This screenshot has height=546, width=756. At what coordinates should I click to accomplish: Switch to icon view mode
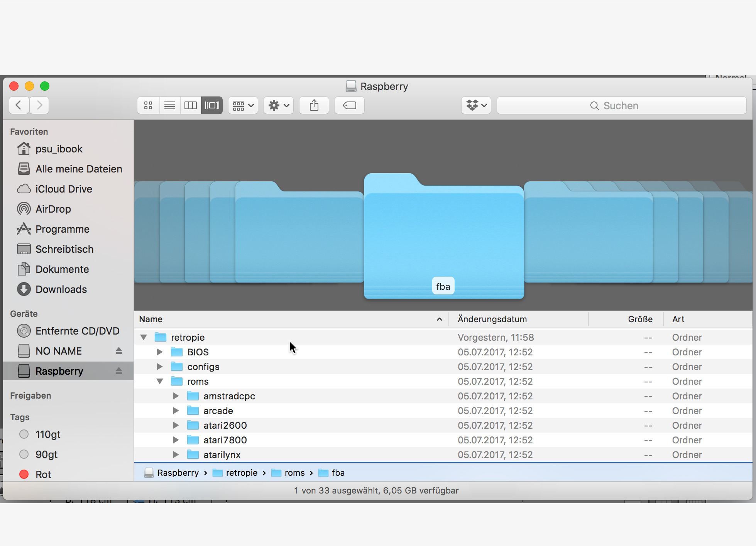click(x=148, y=105)
